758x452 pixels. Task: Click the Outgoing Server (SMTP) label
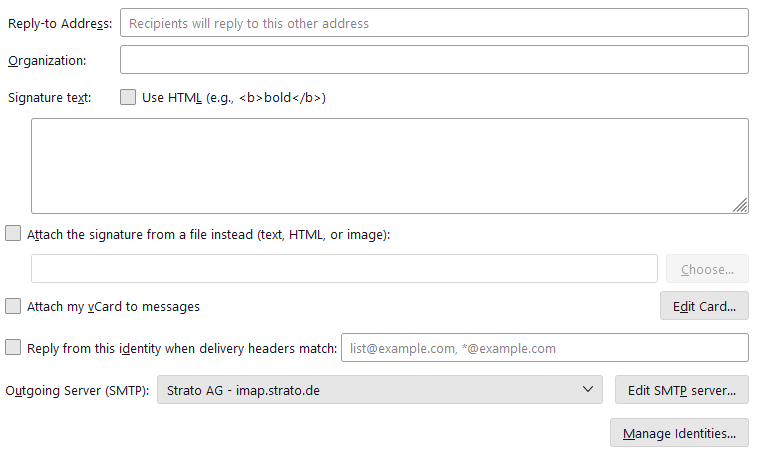pos(78,390)
